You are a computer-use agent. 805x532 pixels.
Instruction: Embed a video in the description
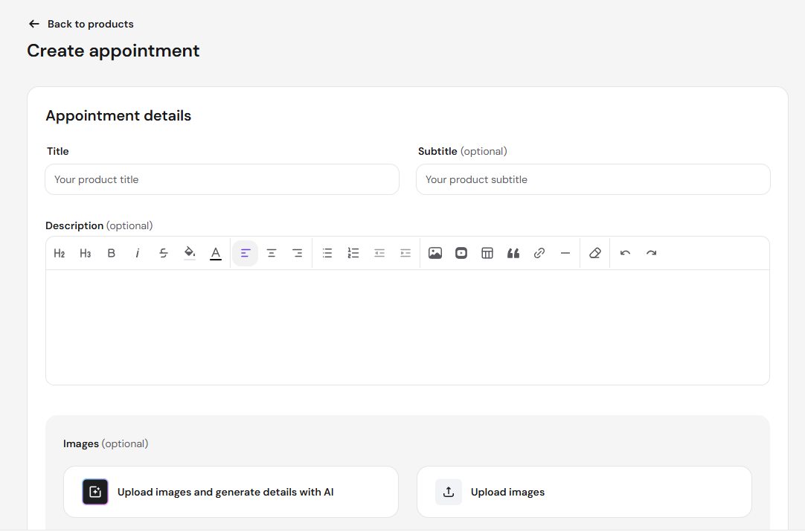coord(461,253)
